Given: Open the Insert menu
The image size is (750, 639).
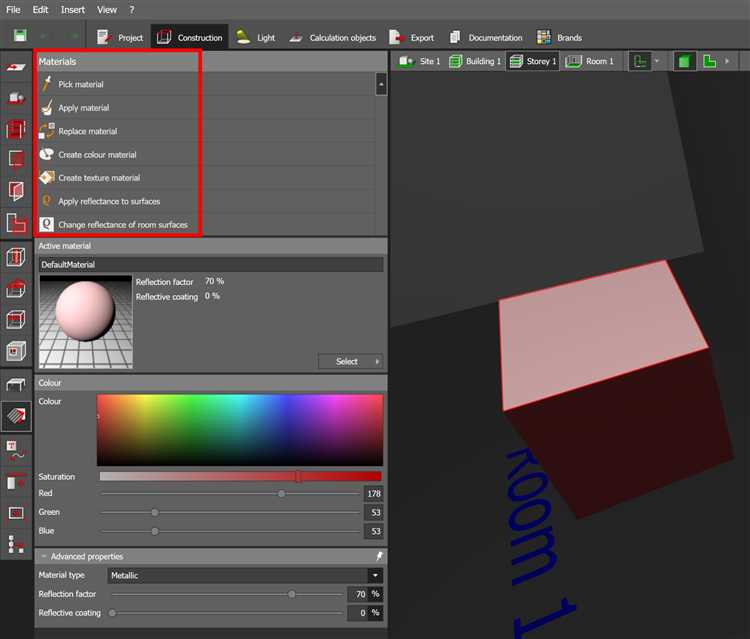Looking at the screenshot, I should click(x=73, y=10).
